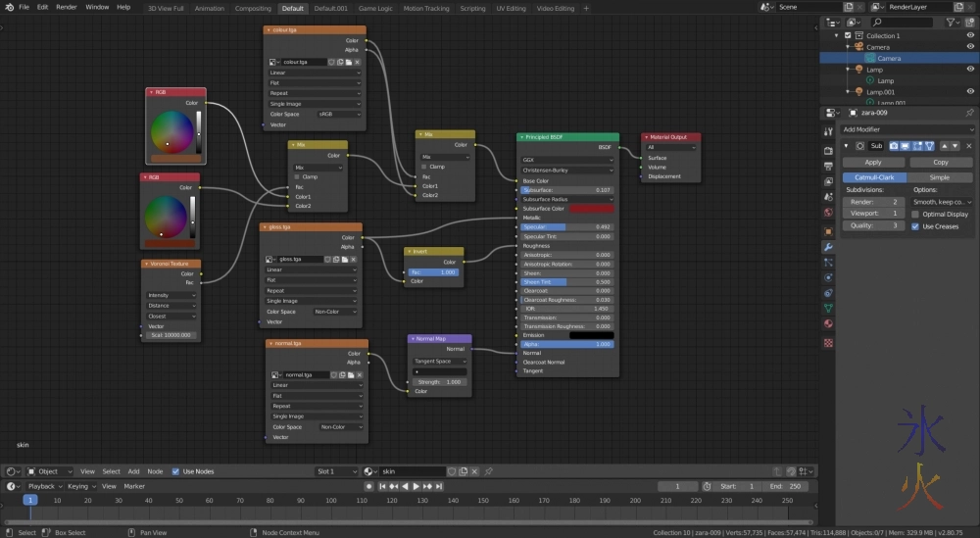This screenshot has width=980, height=538.
Task: Open the Modifiers wrench properties tab
Action: tap(829, 246)
